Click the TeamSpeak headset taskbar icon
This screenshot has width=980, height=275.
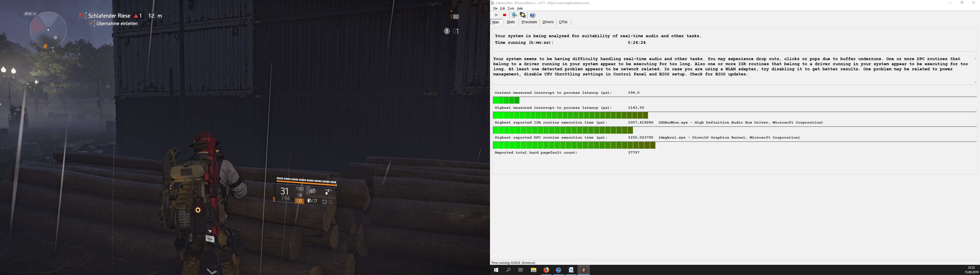[x=558, y=270]
